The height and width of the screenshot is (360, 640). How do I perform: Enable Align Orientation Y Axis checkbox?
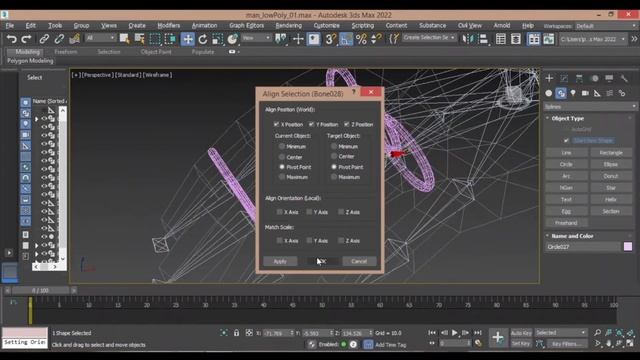(309, 212)
